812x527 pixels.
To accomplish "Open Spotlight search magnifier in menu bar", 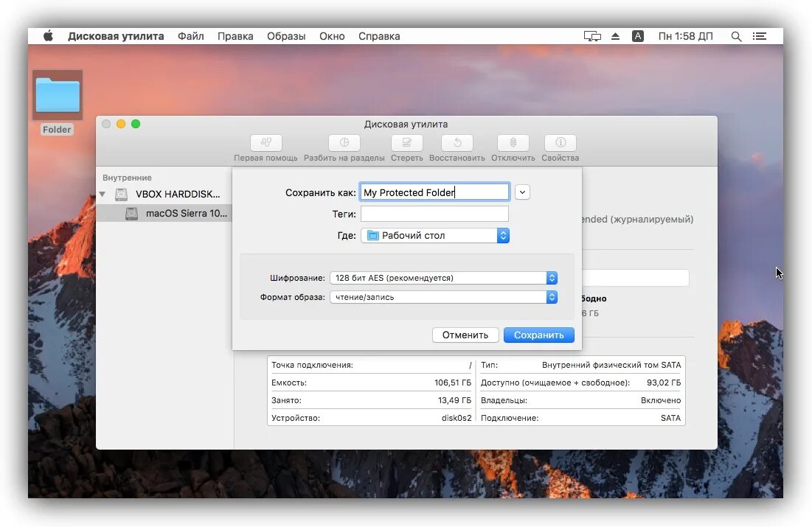I will click(x=736, y=36).
